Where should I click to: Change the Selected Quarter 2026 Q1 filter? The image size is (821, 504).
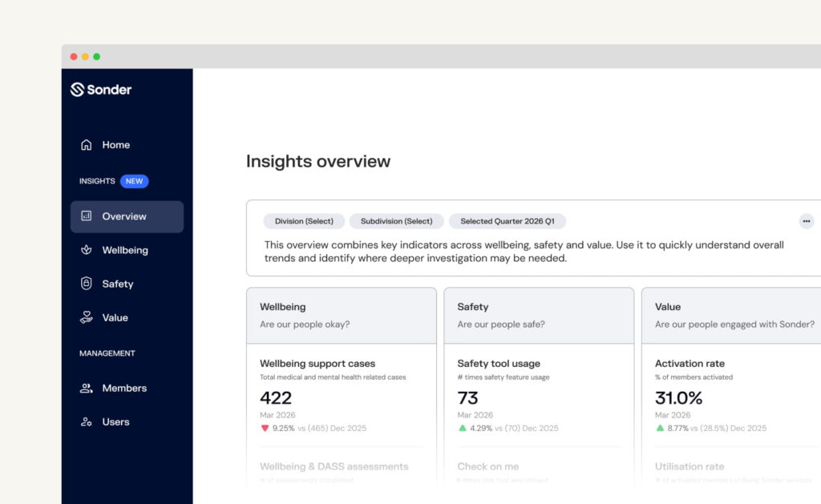coord(507,221)
